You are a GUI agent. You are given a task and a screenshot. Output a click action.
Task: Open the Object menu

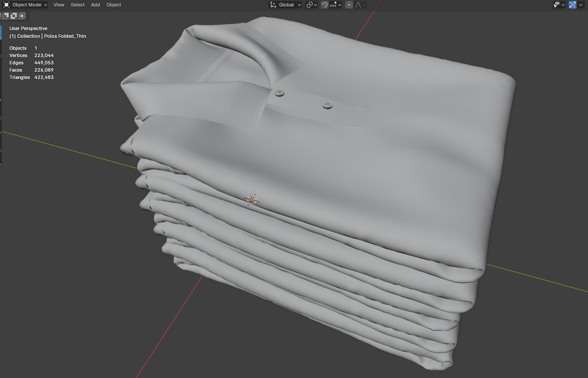[114, 5]
